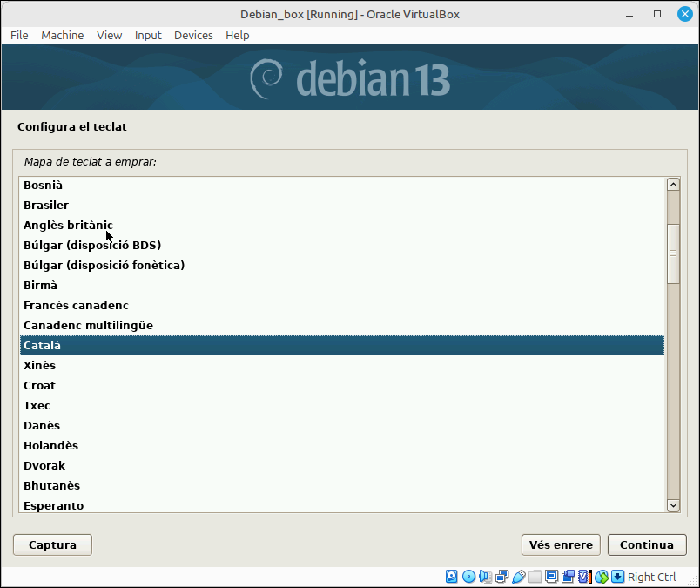Image resolution: width=700 pixels, height=588 pixels.
Task: Click the virtualization CPU status icon
Action: tap(584, 577)
